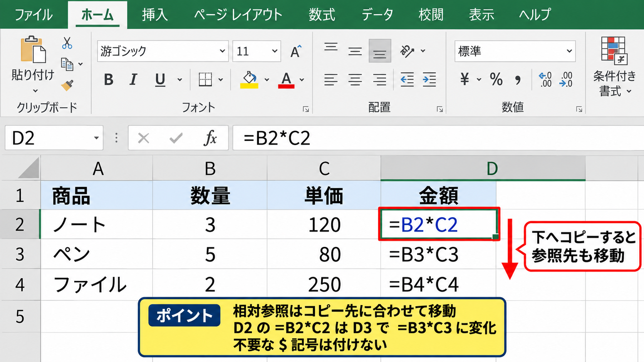Click the orientation angled text icon
This screenshot has height=362, width=644.
pos(407,51)
